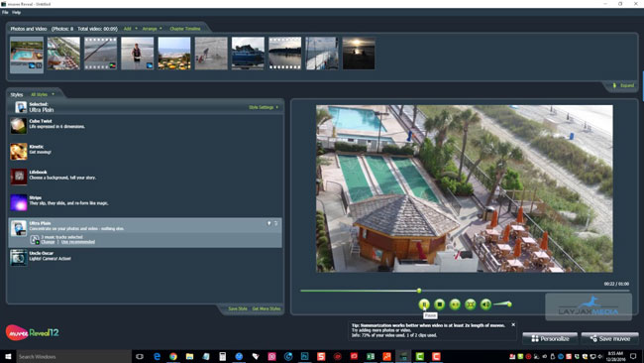Click the pin icon on the Ultra Plain row
The image size is (644, 363).
(x=269, y=223)
